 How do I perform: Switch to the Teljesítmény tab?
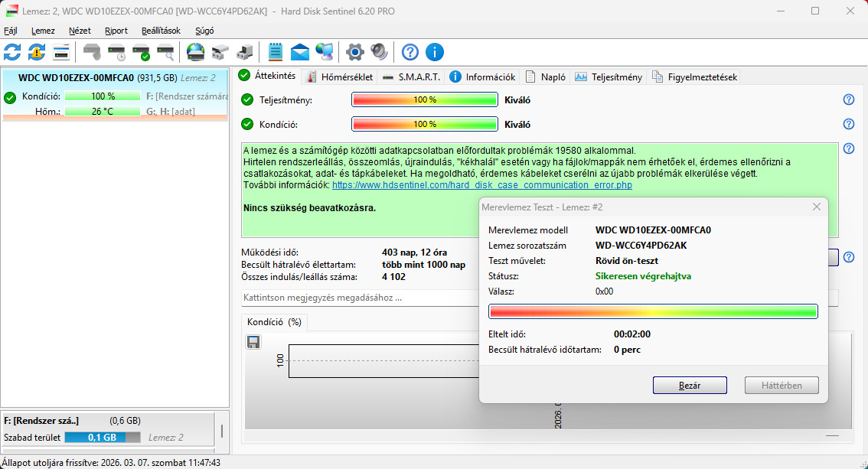tap(609, 77)
